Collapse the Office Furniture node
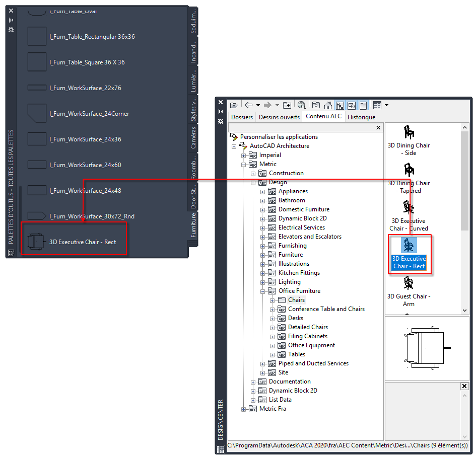This screenshot has width=476, height=458. click(262, 292)
